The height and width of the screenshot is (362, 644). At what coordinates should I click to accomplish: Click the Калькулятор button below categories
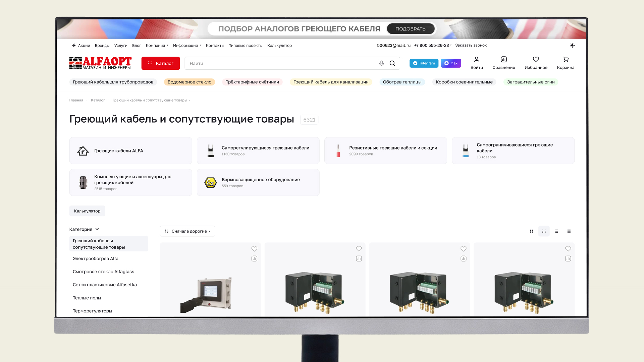point(87,211)
